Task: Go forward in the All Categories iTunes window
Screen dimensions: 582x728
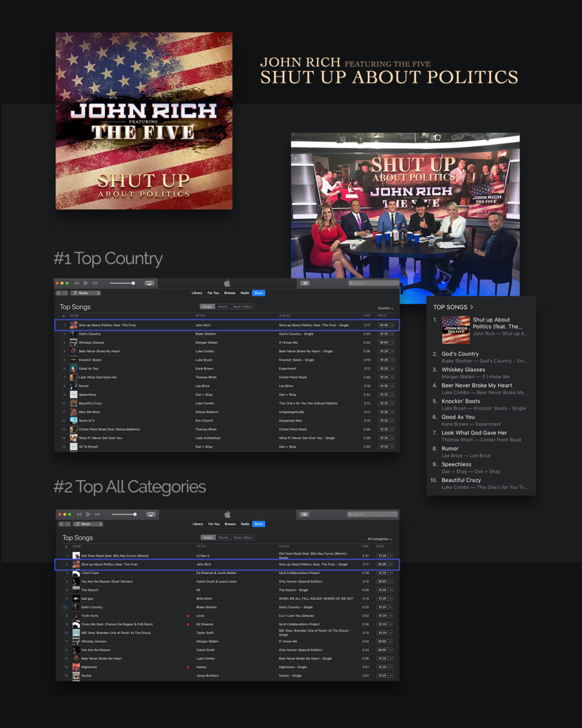Action: (x=68, y=524)
